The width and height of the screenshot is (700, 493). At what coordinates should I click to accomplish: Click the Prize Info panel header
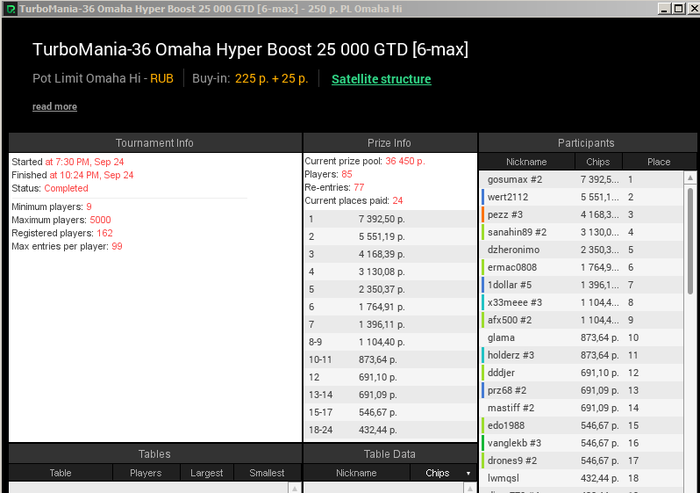pyautogui.click(x=389, y=143)
